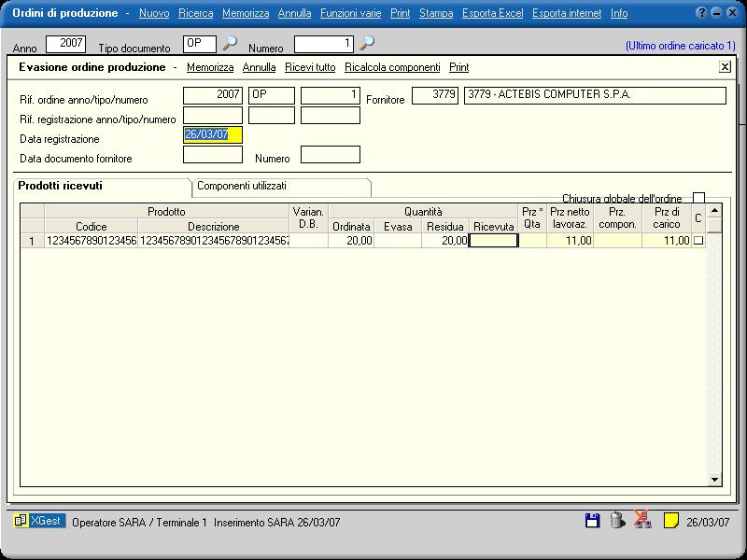This screenshot has height=560, width=747.
Task: Open lookup magnifier next to Numero field
Action: [367, 43]
